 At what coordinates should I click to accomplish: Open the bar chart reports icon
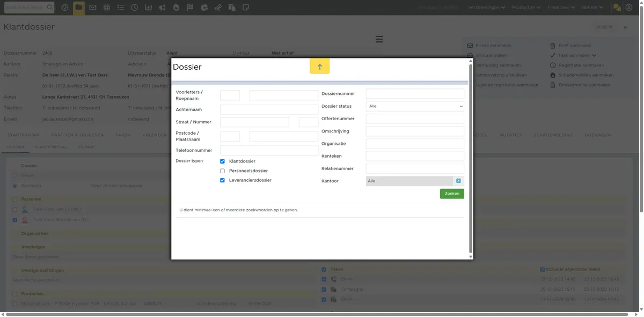tap(148, 8)
